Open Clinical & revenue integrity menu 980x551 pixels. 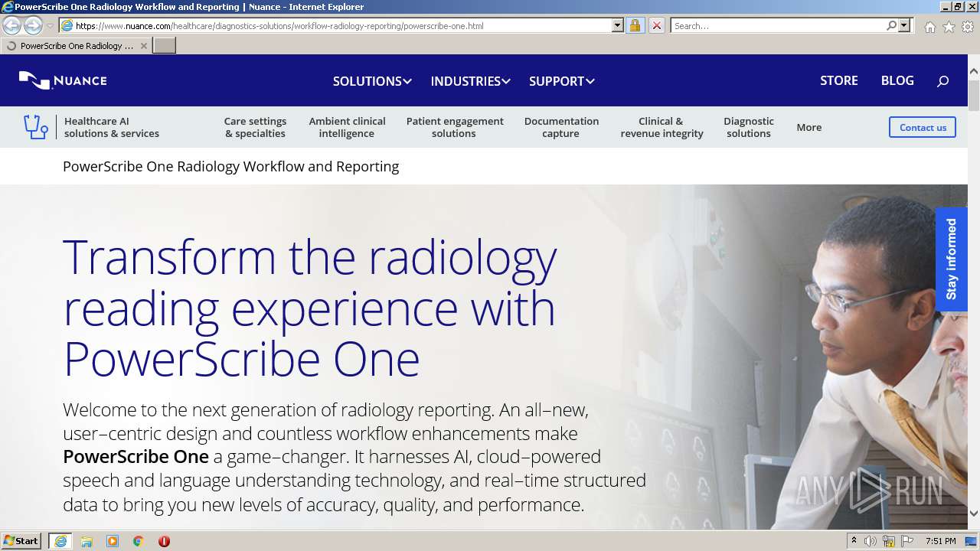661,127
